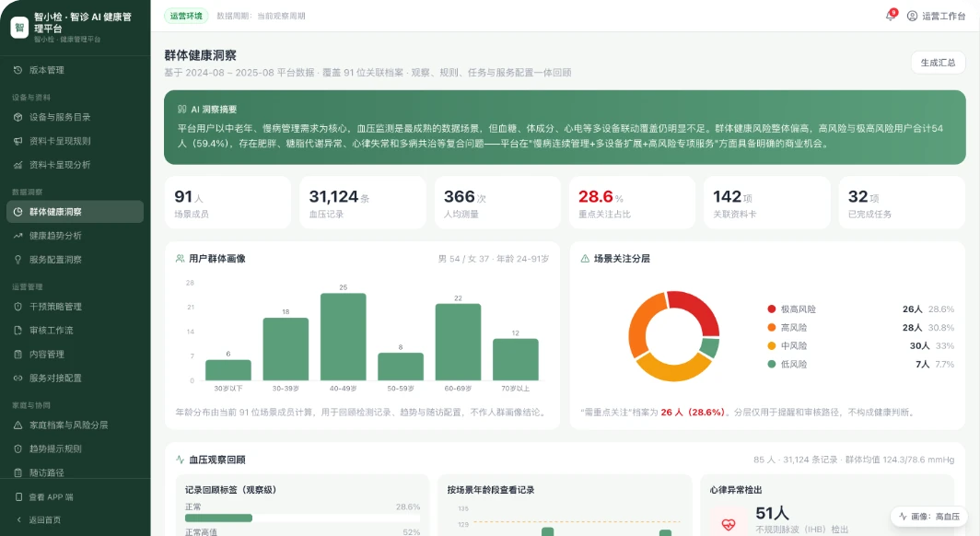Open 服务配置洞察 menu item
The height and width of the screenshot is (536, 980).
point(75,260)
